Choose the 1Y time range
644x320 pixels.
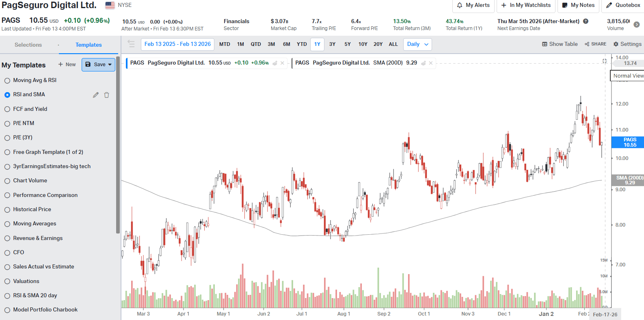(x=318, y=44)
